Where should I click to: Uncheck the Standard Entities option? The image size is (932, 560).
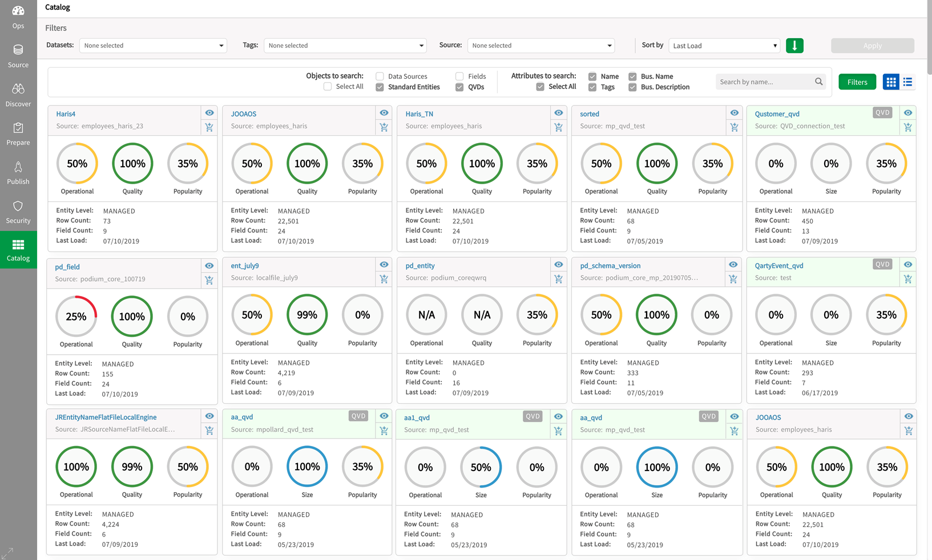379,87
